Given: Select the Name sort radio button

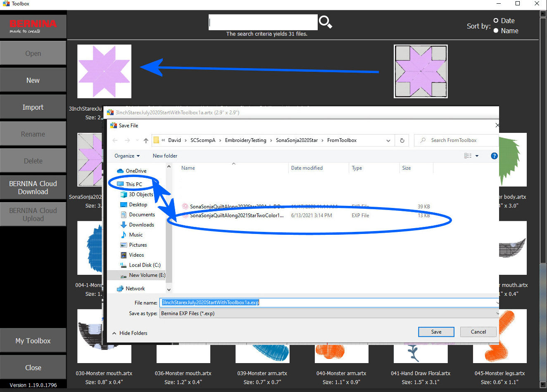Looking at the screenshot, I should [x=496, y=31].
